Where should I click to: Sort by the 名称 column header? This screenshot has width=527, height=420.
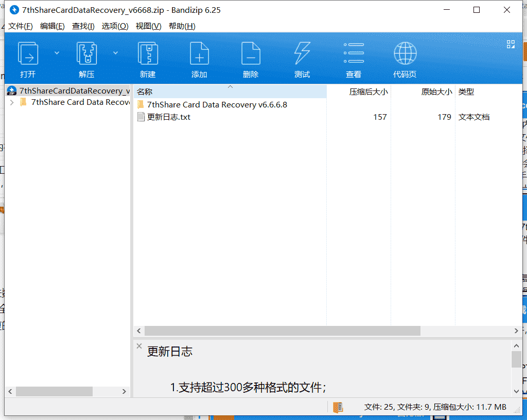coord(230,92)
